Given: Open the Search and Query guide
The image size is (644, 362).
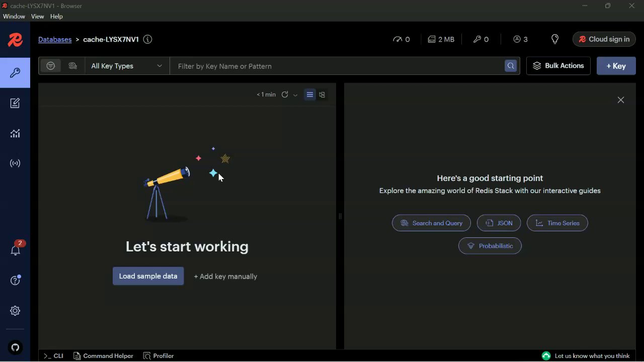Looking at the screenshot, I should [431, 223].
